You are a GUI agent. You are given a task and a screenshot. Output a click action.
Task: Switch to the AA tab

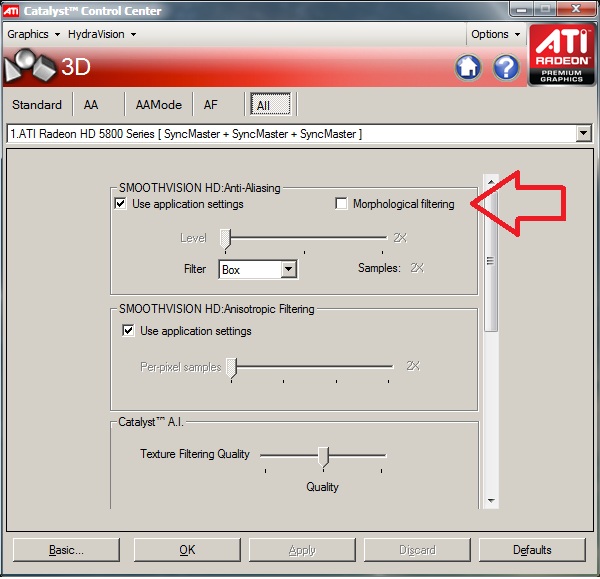[x=91, y=104]
